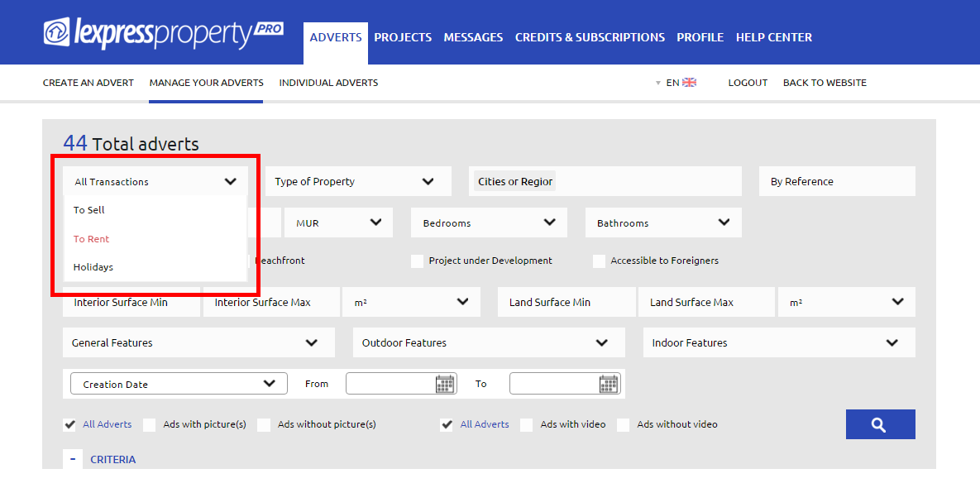Click the To date input box
Viewport: 980px width, 488px height.
click(565, 384)
